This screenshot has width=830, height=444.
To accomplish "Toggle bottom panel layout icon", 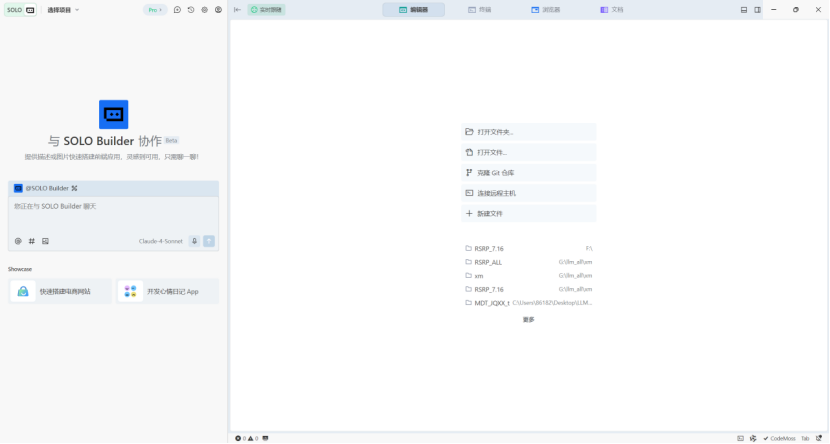I will point(744,10).
